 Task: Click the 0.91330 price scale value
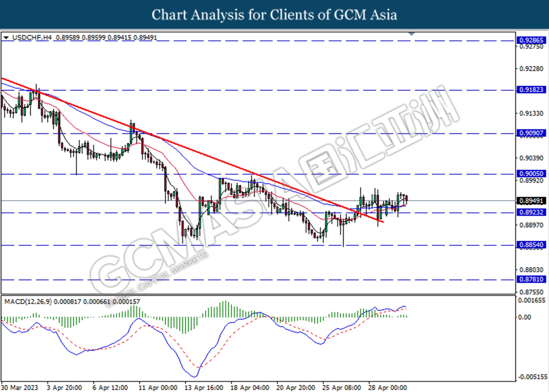[531, 113]
